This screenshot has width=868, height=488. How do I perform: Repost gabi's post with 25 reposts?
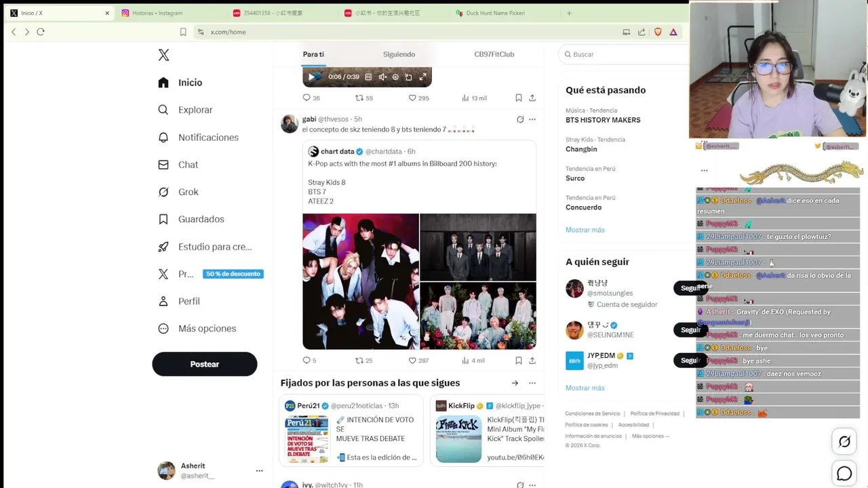[x=364, y=361]
